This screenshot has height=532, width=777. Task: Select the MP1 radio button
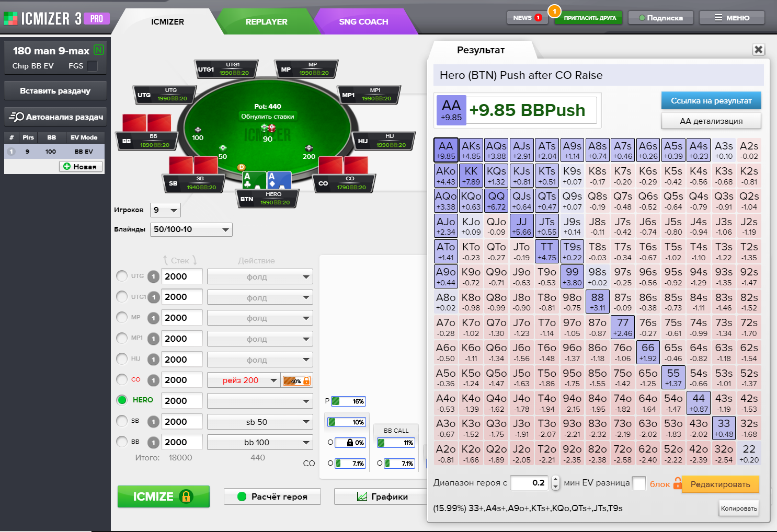(x=122, y=338)
